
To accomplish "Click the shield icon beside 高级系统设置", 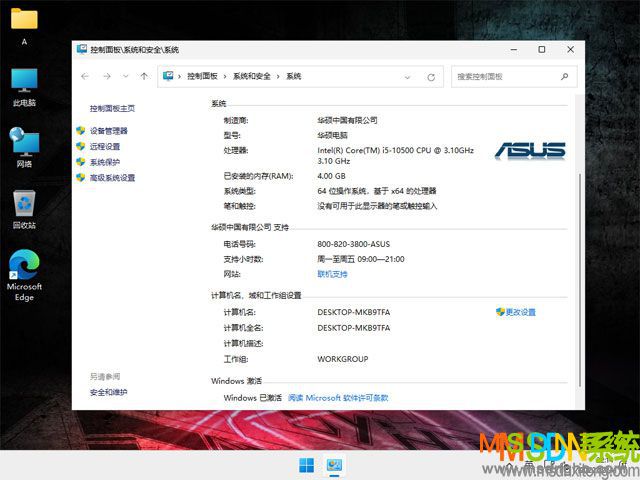I will [x=80, y=177].
